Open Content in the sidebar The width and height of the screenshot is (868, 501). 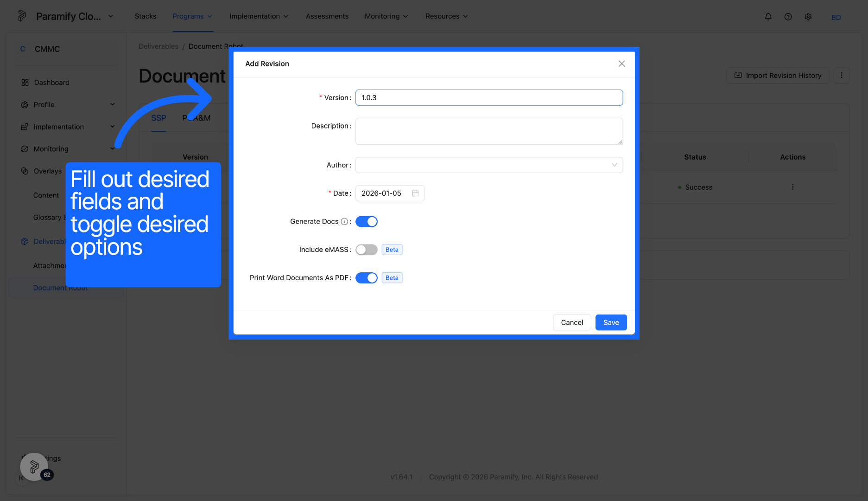[x=46, y=195]
